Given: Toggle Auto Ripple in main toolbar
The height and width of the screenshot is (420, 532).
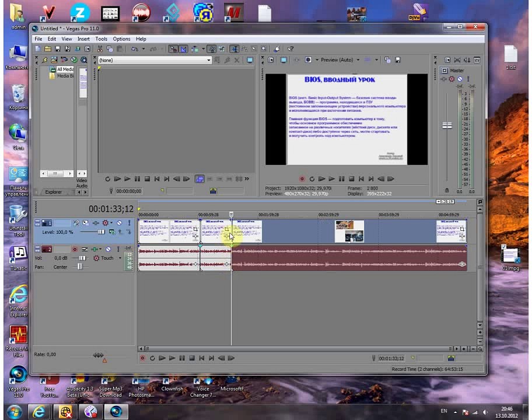Looking at the screenshot, I should pos(195,49).
